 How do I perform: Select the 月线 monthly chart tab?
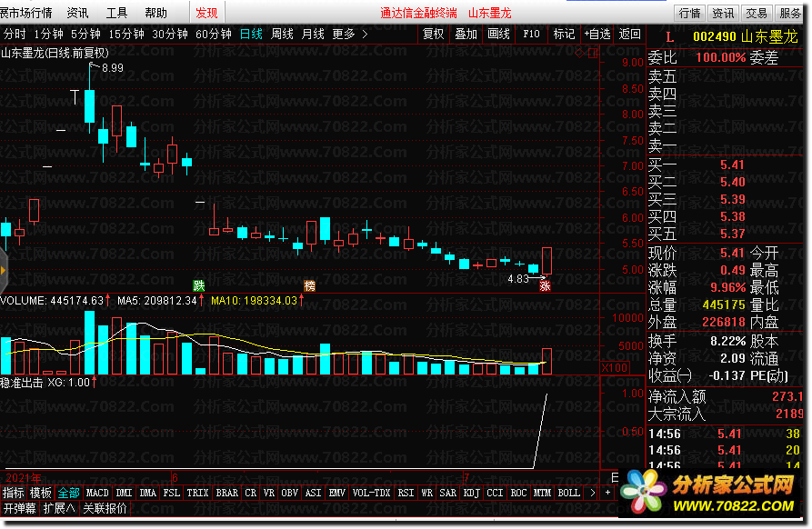pos(313,35)
